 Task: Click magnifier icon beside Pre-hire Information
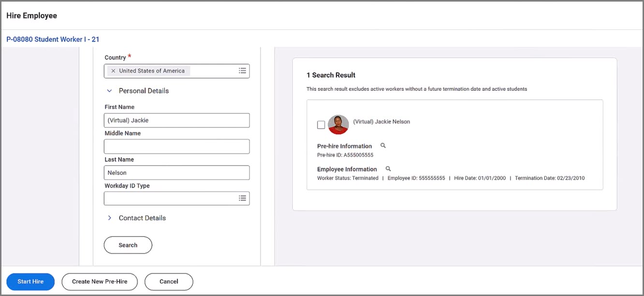click(x=383, y=146)
